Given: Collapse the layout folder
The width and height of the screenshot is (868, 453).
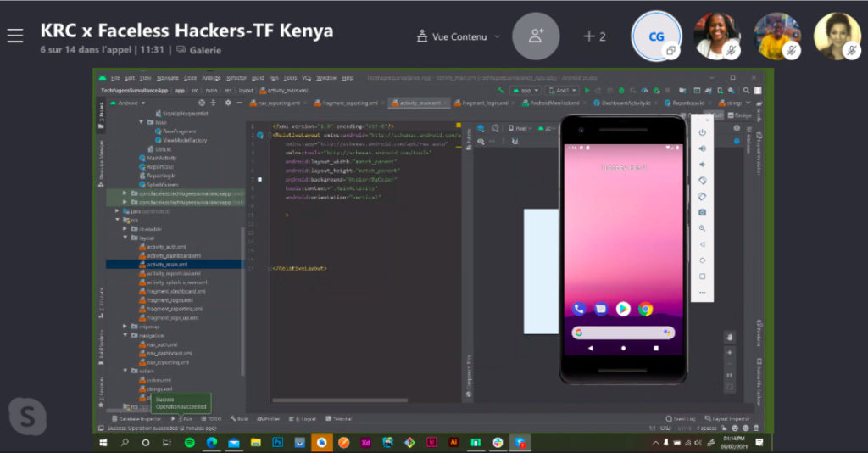Looking at the screenshot, I should pos(125,238).
